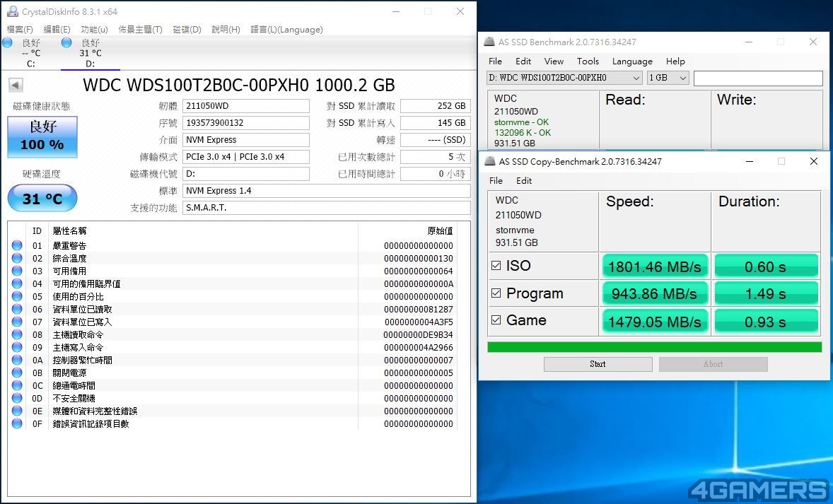
Task: Click the Abort button in Copy-Benchmark
Action: click(x=713, y=364)
